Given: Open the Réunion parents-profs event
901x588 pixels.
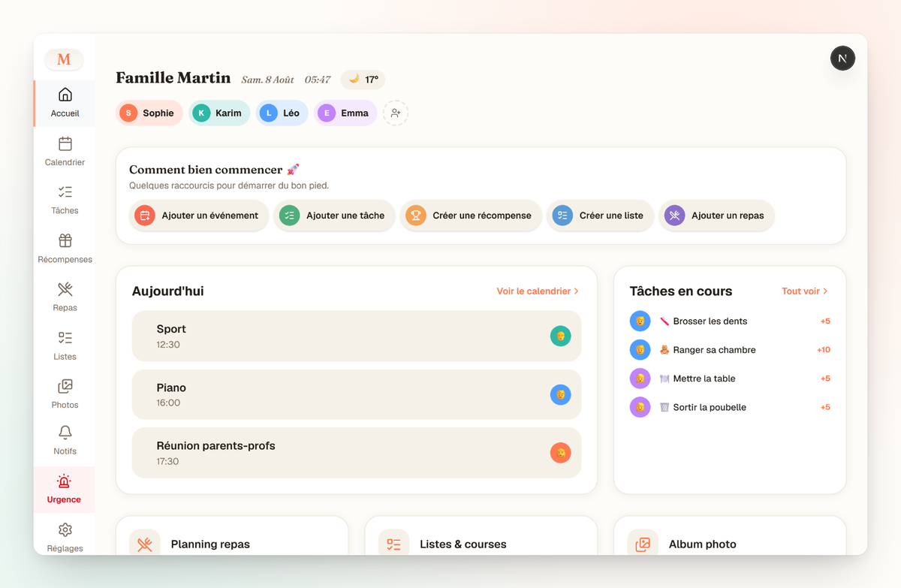Looking at the screenshot, I should point(357,453).
